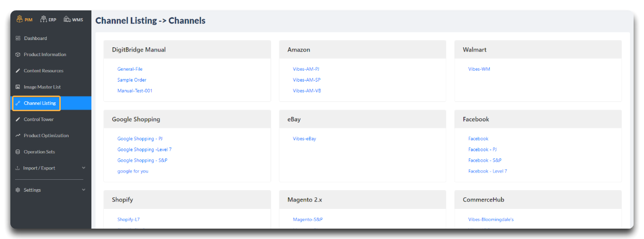Image resolution: width=644 pixels, height=239 pixels.
Task: Click the Settings gear icon
Action: [18, 190]
